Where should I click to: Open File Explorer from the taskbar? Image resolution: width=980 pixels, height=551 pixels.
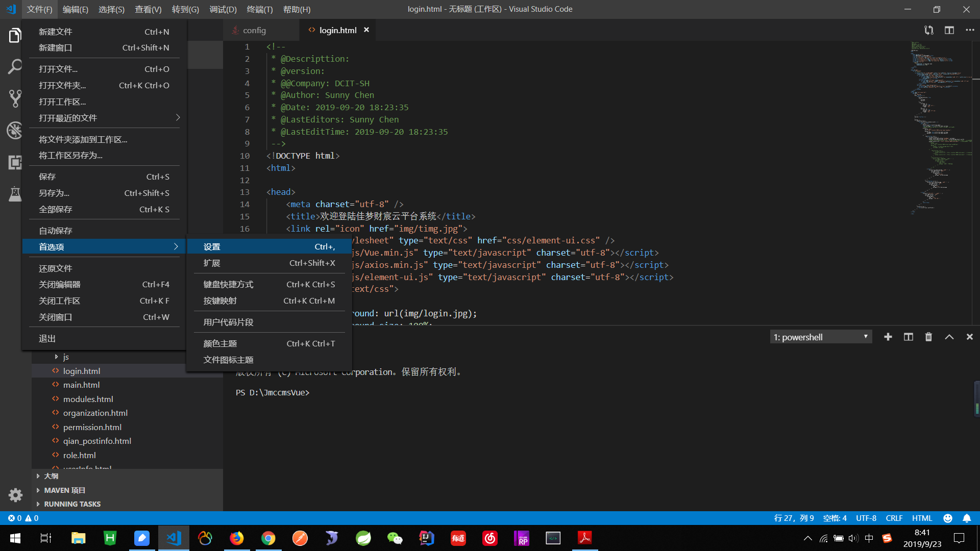[x=78, y=538]
